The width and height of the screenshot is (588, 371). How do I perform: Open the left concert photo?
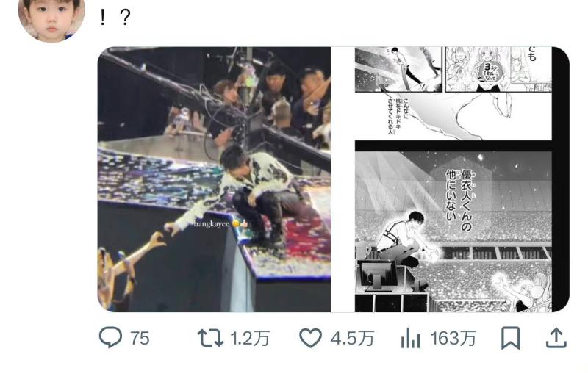click(x=214, y=179)
